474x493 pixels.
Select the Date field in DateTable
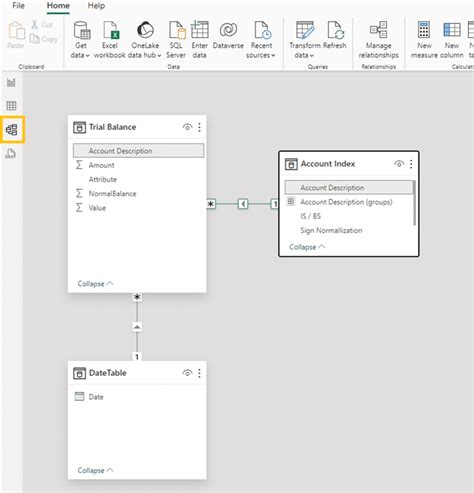click(x=138, y=397)
